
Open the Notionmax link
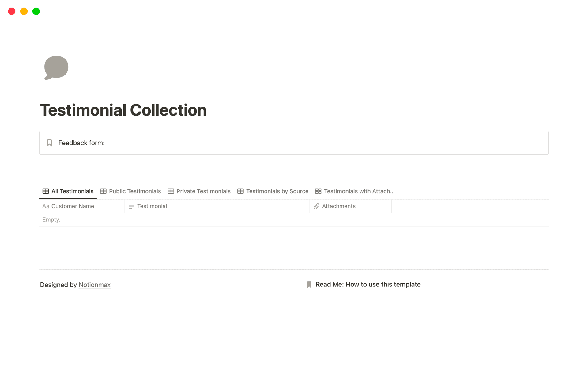tap(94, 285)
